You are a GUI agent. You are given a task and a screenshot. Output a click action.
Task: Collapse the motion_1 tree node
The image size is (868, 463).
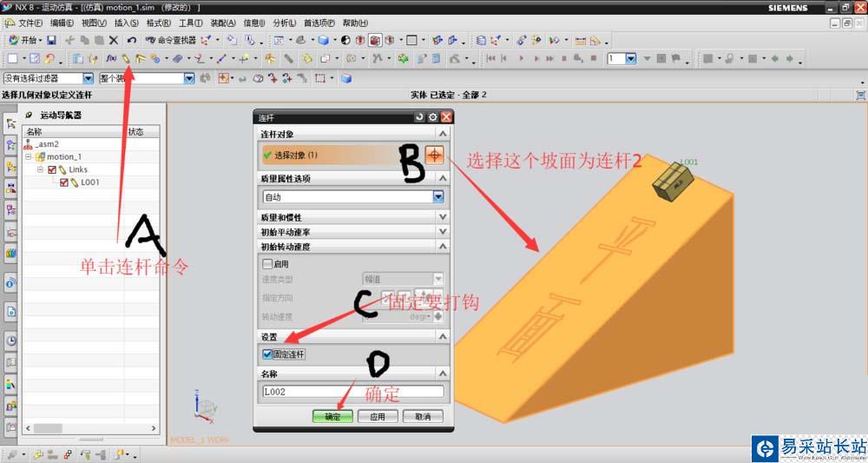pos(29,156)
